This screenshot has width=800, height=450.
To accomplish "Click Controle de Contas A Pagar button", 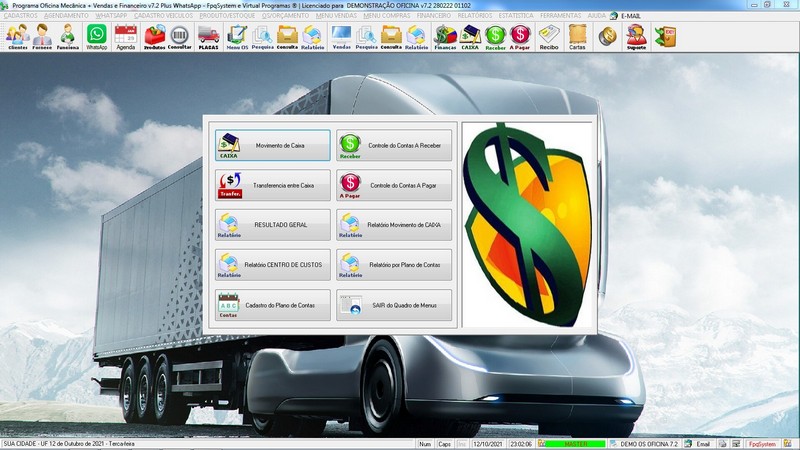I will pos(394,185).
